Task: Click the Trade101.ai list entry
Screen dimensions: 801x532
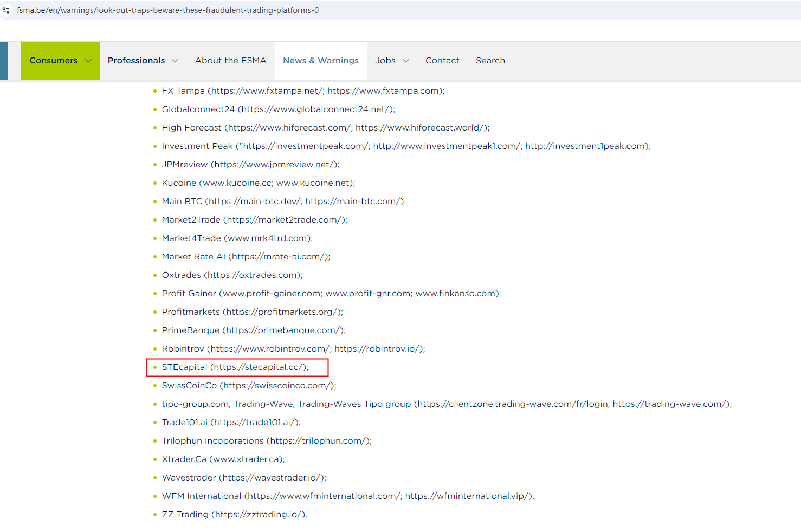Action: point(231,423)
